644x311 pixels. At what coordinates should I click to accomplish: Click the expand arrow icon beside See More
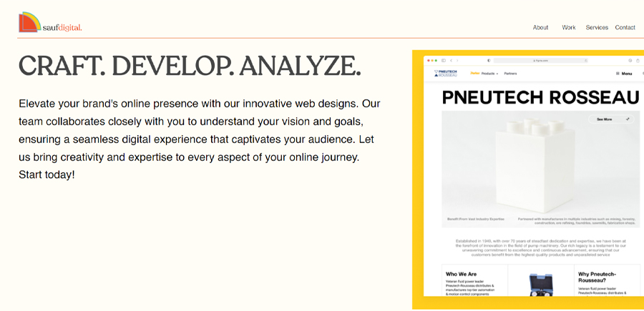628,119
